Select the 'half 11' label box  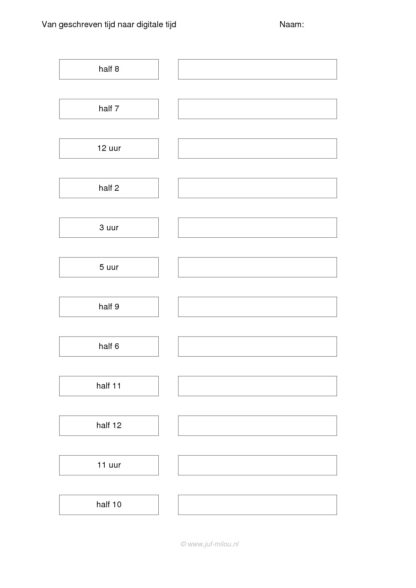[109, 386]
